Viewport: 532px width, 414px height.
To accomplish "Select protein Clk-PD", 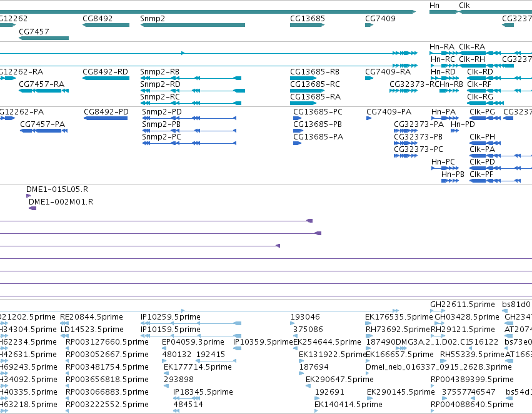I will point(483,162).
